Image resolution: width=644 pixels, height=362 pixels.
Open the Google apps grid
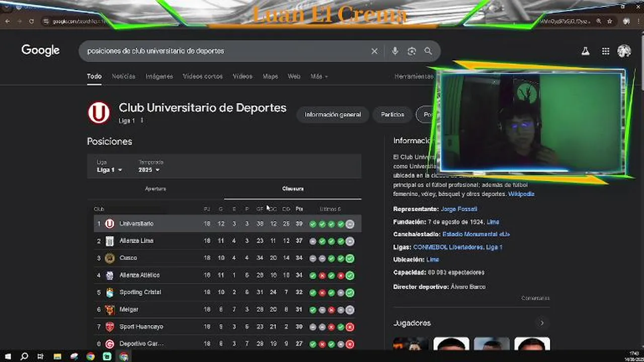point(606,51)
